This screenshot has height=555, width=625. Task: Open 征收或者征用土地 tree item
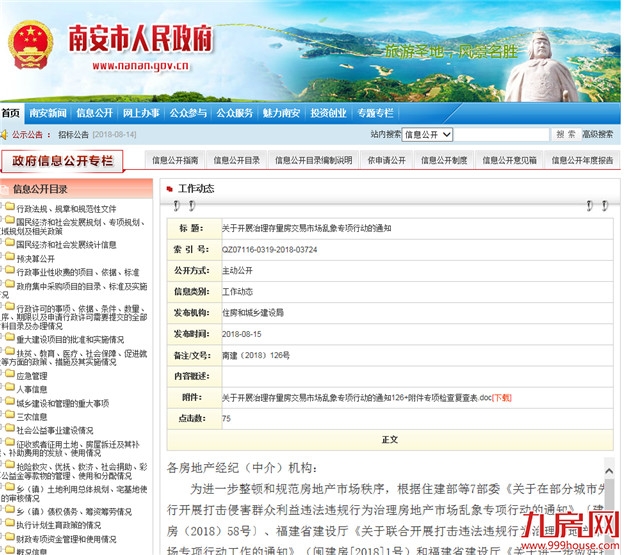78,444
